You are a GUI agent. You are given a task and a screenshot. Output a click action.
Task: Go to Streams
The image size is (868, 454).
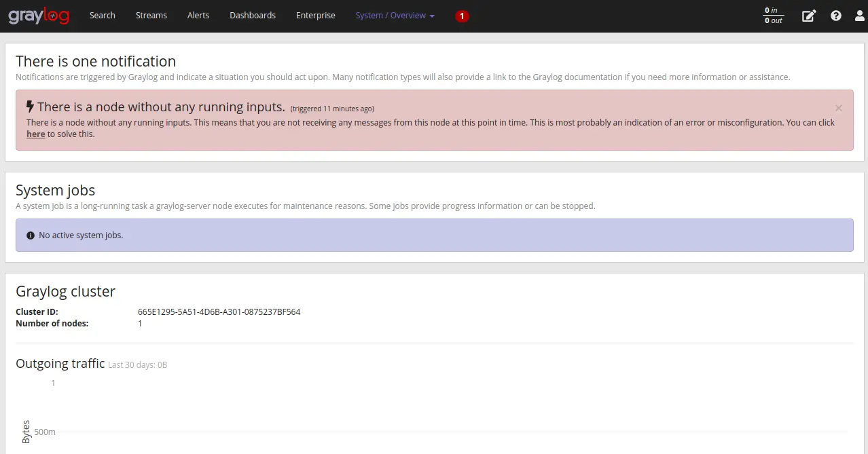pos(151,16)
